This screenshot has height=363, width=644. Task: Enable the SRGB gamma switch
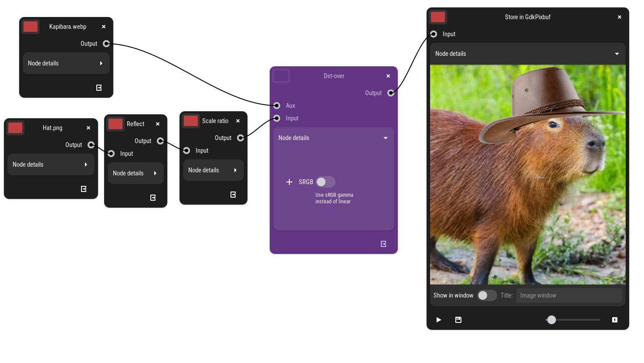tap(325, 182)
